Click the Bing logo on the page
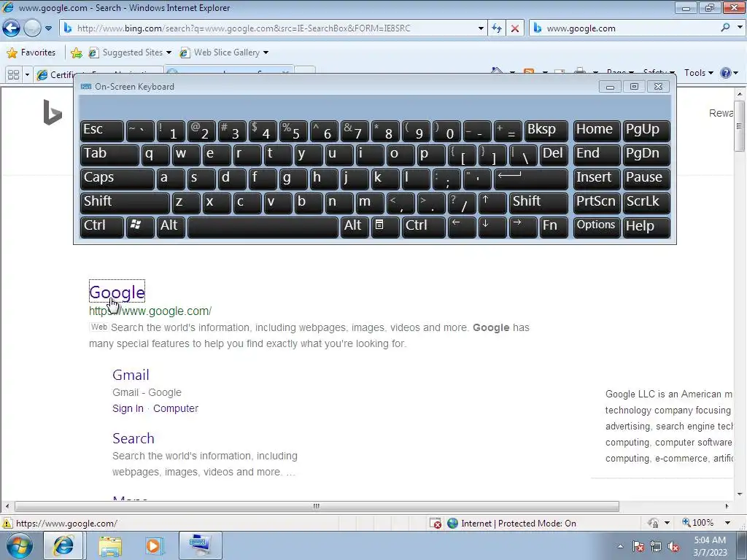Screen dimensions: 747x560 pyautogui.click(x=53, y=112)
